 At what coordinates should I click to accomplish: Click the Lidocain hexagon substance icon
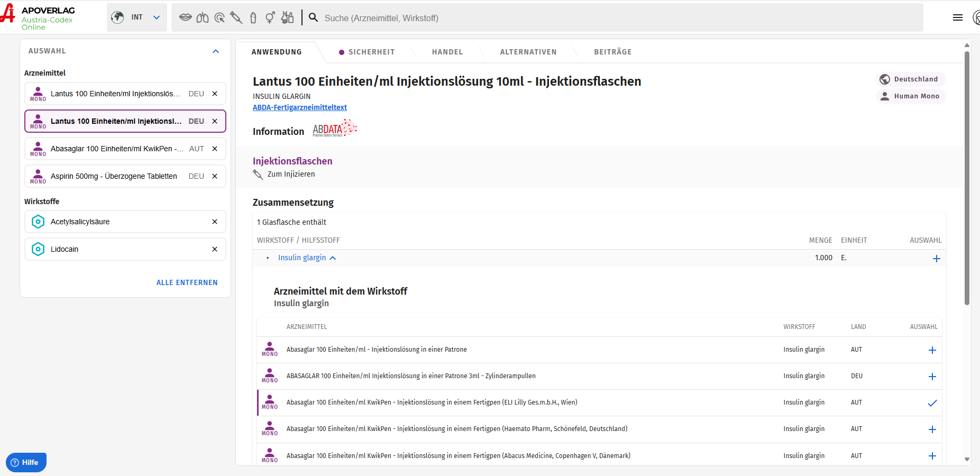pyautogui.click(x=38, y=249)
